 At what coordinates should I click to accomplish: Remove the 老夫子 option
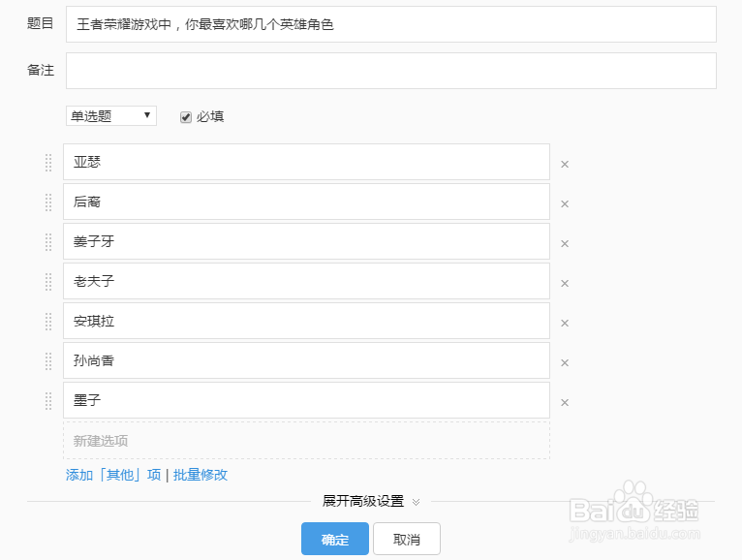[565, 284]
